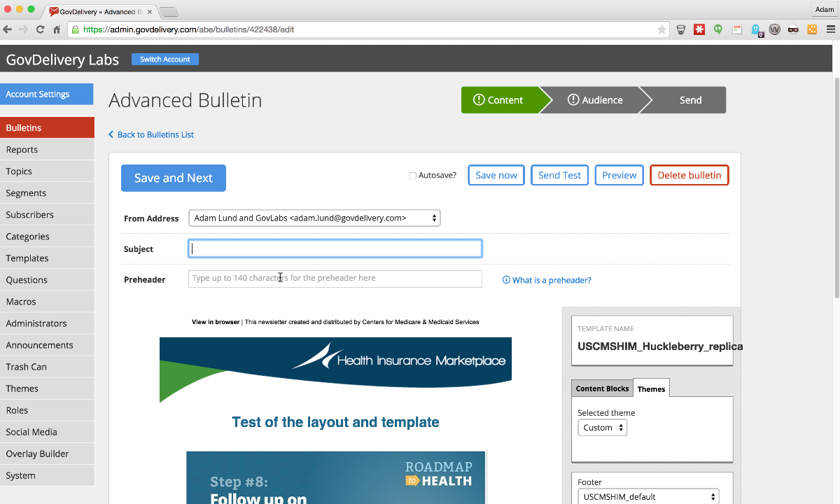This screenshot has width=840, height=504.
Task: Open the Hangouts green quote extension
Action: coord(718,29)
